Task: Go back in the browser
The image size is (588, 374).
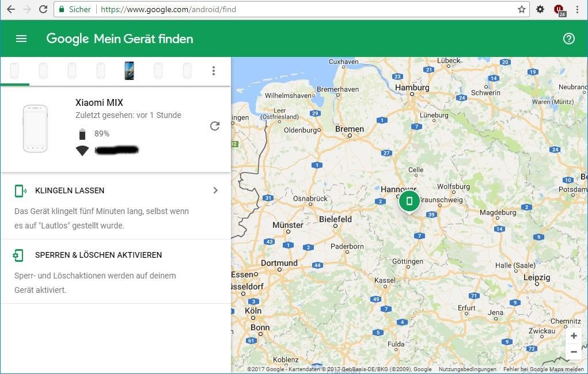Action: pos(11,9)
